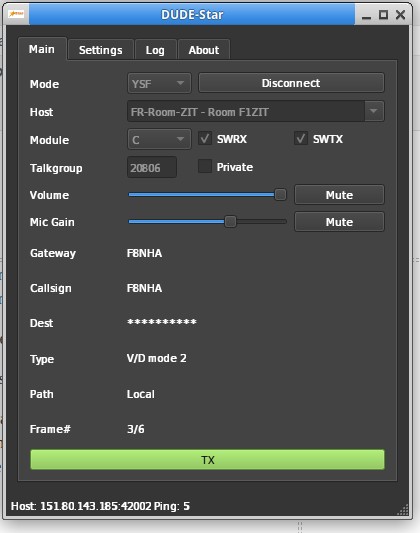Open the Module dropdown showing C
420x533 pixels.
(159, 139)
